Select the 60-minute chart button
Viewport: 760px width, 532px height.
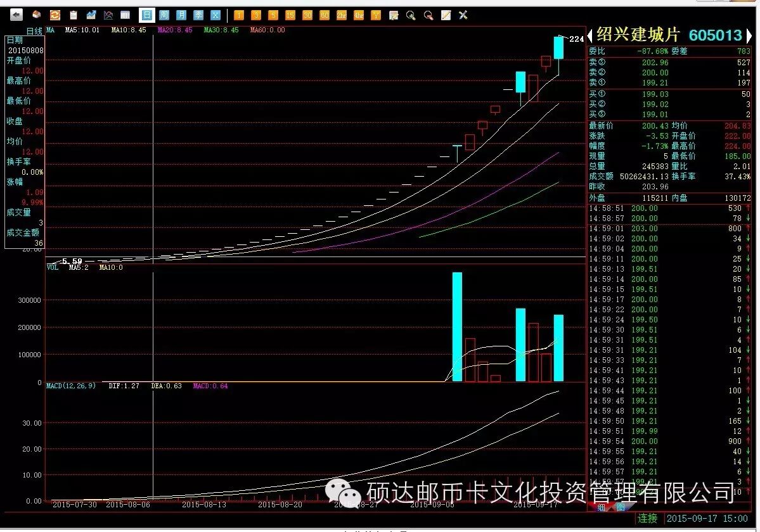(x=325, y=15)
